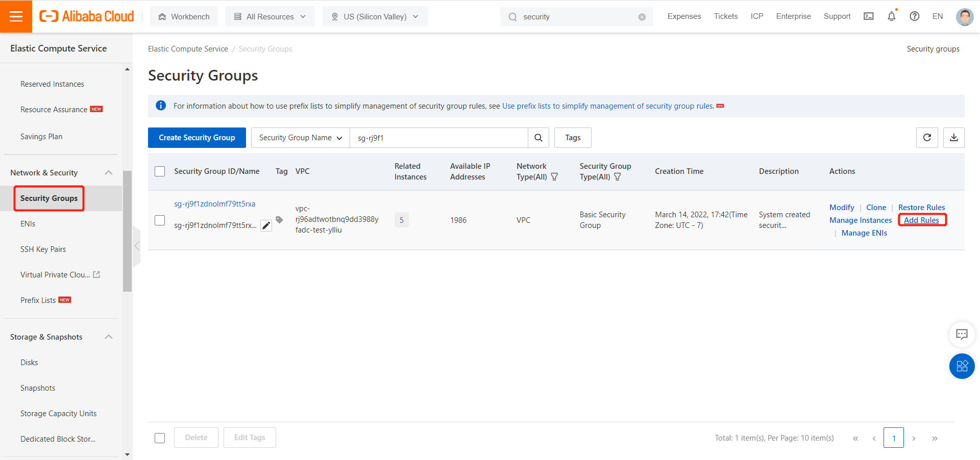Check the select-all checkbox in table header
This screenshot has width=980, height=460.
[x=159, y=171]
